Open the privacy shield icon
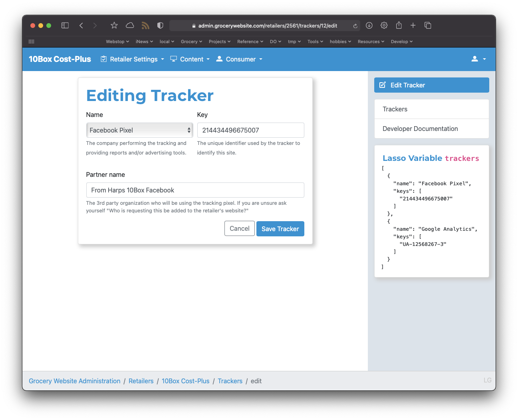518x420 pixels. pyautogui.click(x=160, y=26)
